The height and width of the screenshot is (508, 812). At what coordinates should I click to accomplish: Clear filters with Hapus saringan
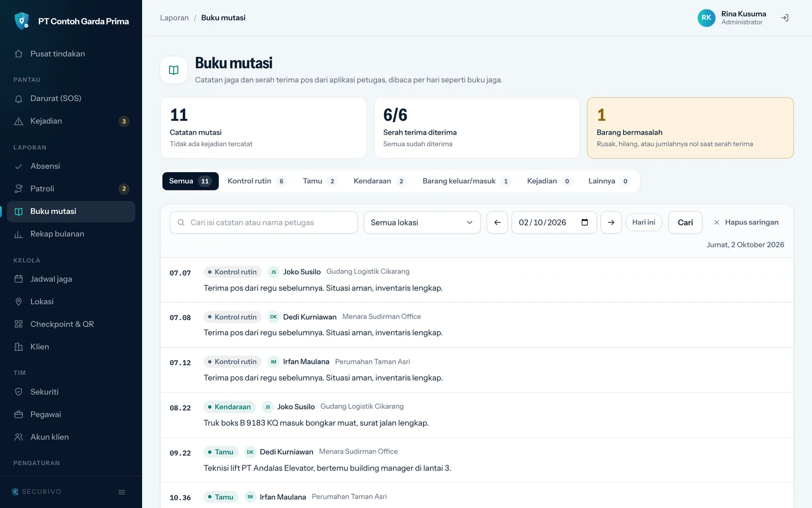pyautogui.click(x=746, y=223)
